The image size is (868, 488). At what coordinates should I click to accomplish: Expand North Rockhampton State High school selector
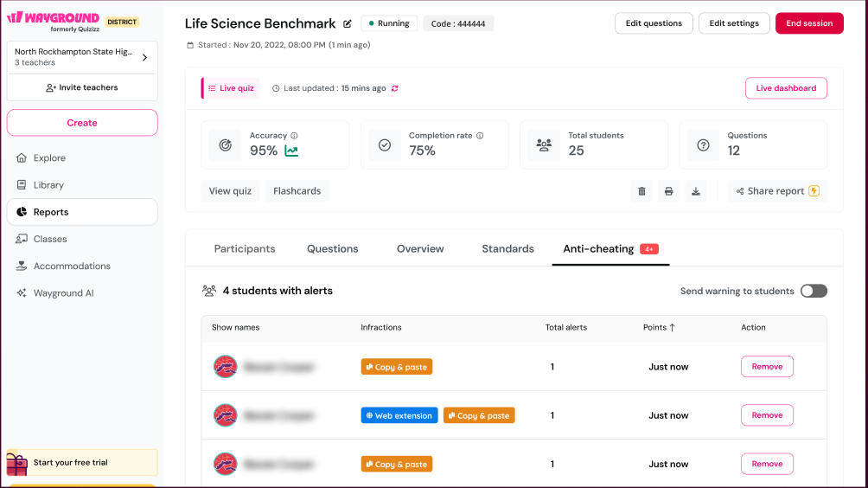[x=144, y=57]
